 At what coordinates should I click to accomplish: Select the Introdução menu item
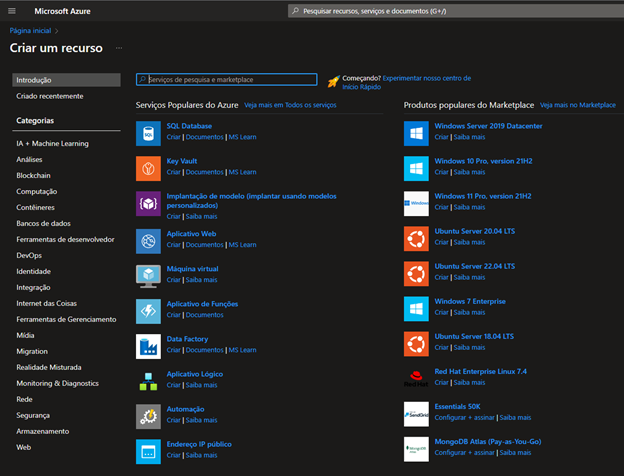66,80
